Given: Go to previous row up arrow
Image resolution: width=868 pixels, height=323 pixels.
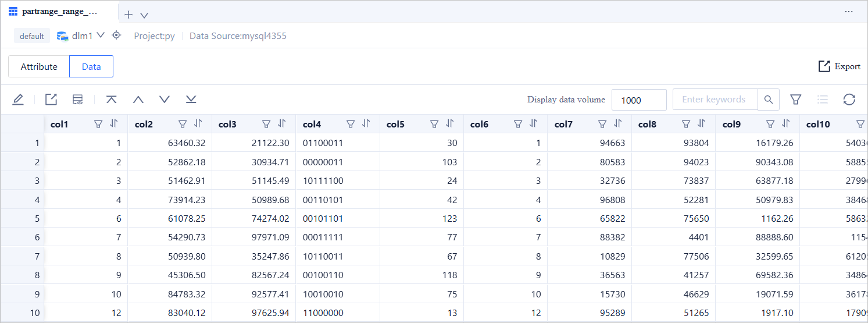Looking at the screenshot, I should [138, 100].
